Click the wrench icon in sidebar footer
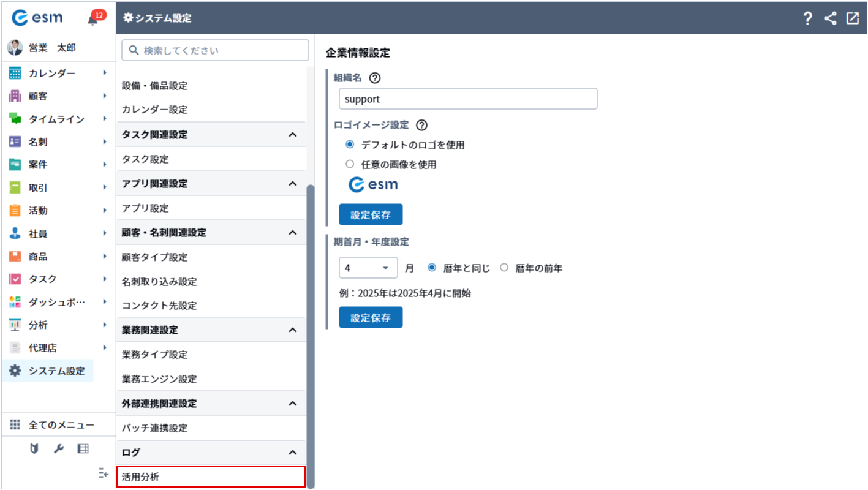Screen dimensions: 868x490 coord(59,449)
